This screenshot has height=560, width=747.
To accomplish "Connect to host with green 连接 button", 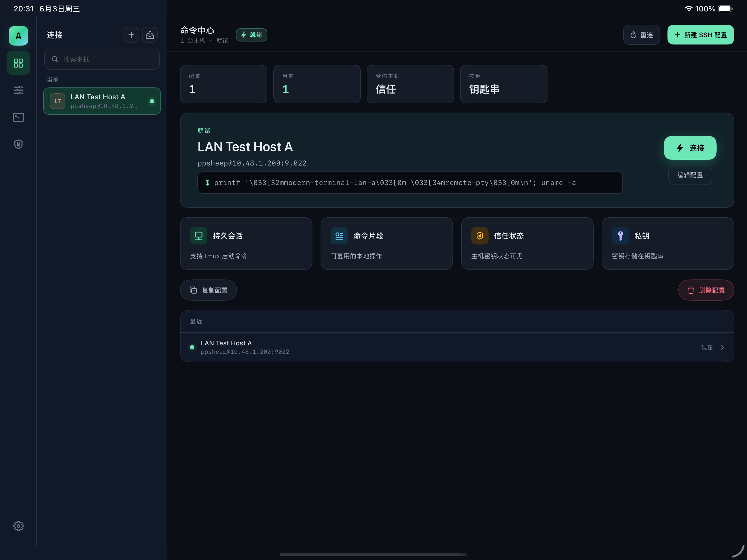I will click(690, 148).
